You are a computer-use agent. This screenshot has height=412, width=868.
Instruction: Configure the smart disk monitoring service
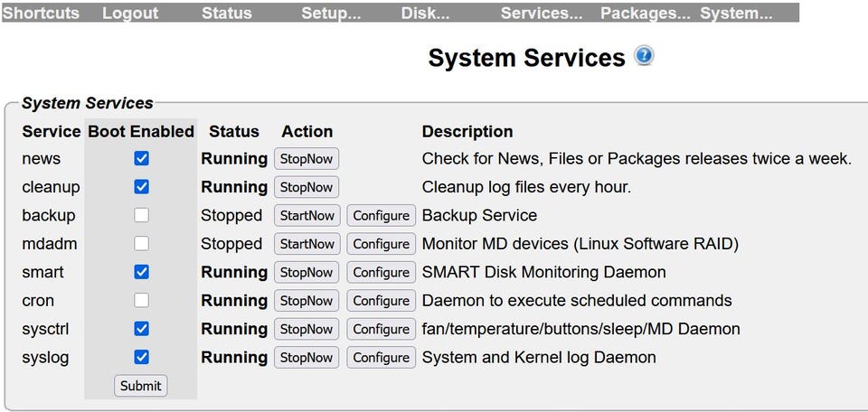click(381, 273)
